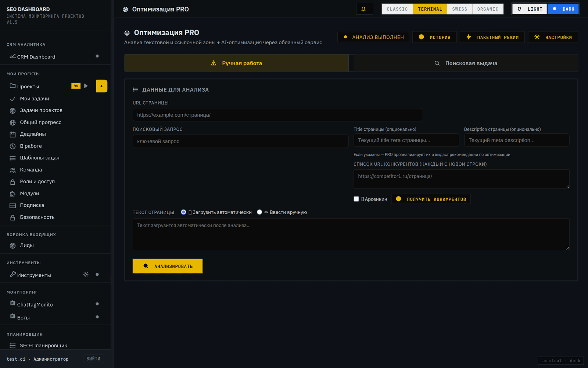Click the lock icon beside Безопасность

click(x=12, y=217)
